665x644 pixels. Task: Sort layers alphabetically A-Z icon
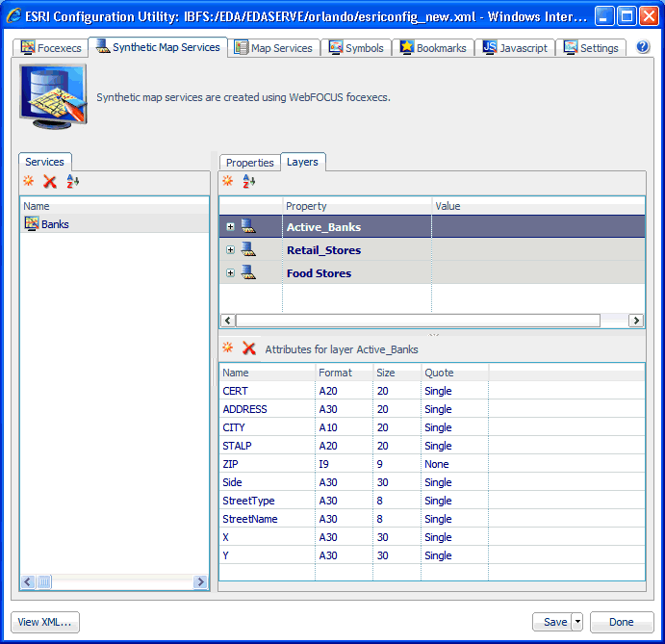(249, 182)
